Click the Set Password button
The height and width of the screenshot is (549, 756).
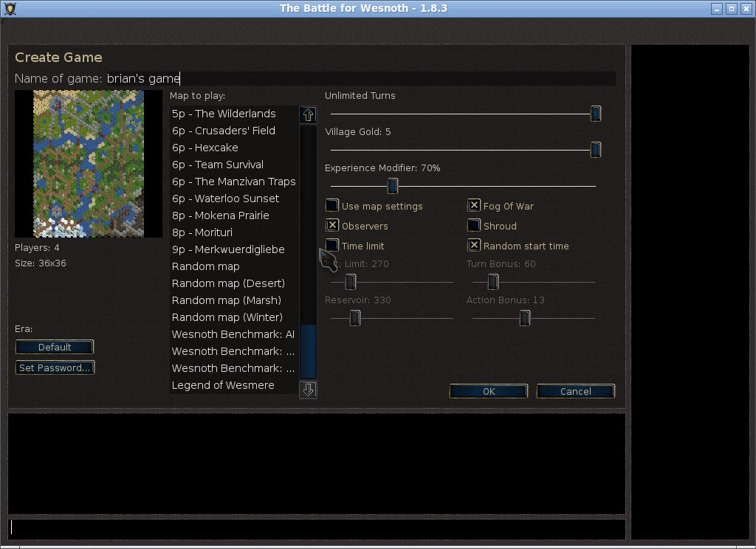(55, 367)
